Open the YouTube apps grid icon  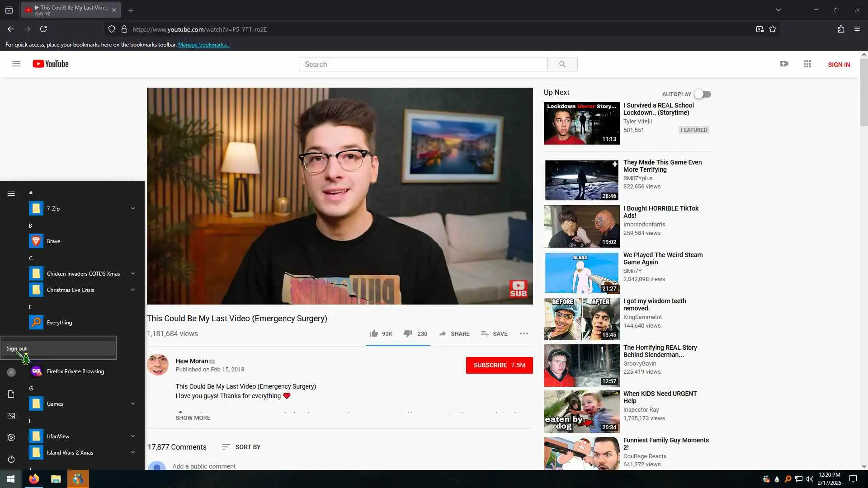click(807, 64)
